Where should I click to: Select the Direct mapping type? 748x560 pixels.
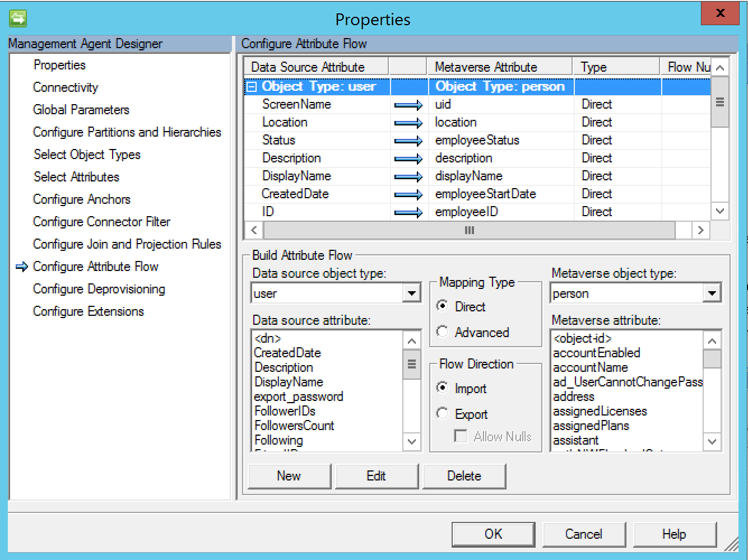click(443, 306)
